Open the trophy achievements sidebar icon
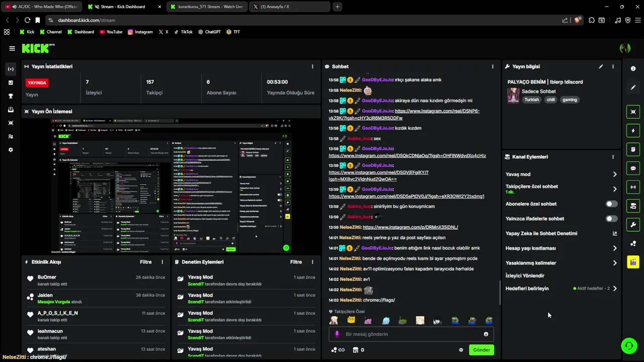The image size is (644, 362). pyautogui.click(x=11, y=96)
